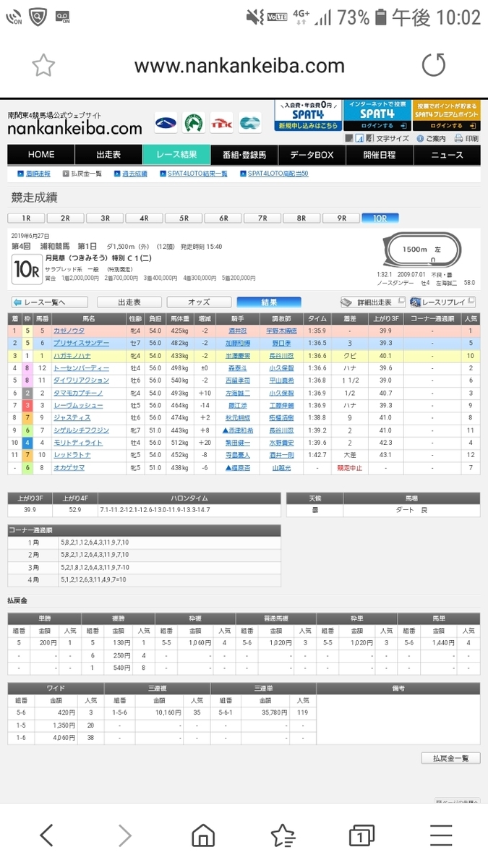
Task: Open the ニュース menu item
Action: pyautogui.click(x=447, y=155)
